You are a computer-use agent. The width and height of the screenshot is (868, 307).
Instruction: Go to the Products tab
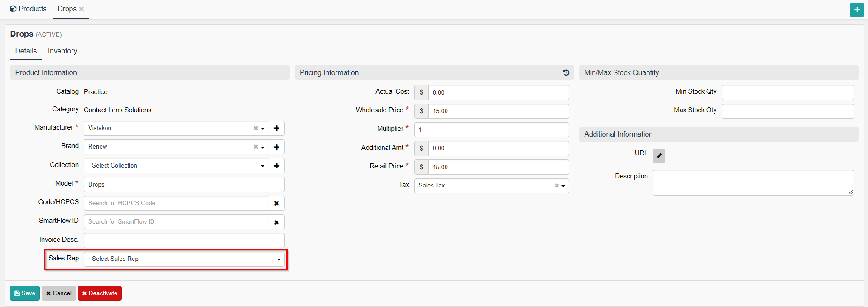[28, 9]
